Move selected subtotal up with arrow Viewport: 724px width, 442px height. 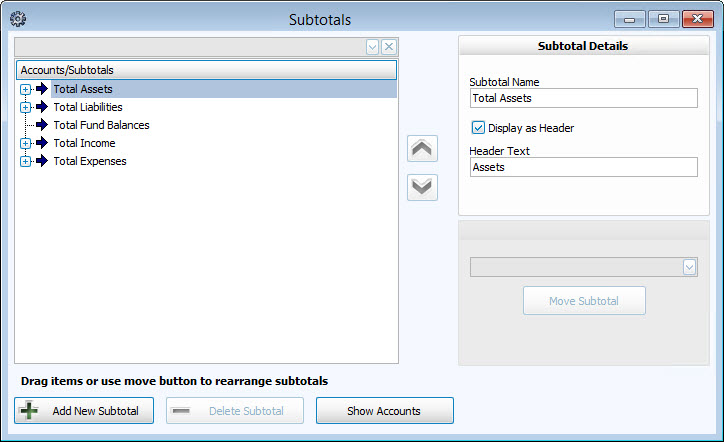422,149
